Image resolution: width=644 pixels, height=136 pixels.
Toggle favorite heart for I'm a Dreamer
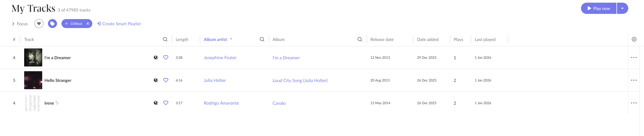(x=165, y=57)
